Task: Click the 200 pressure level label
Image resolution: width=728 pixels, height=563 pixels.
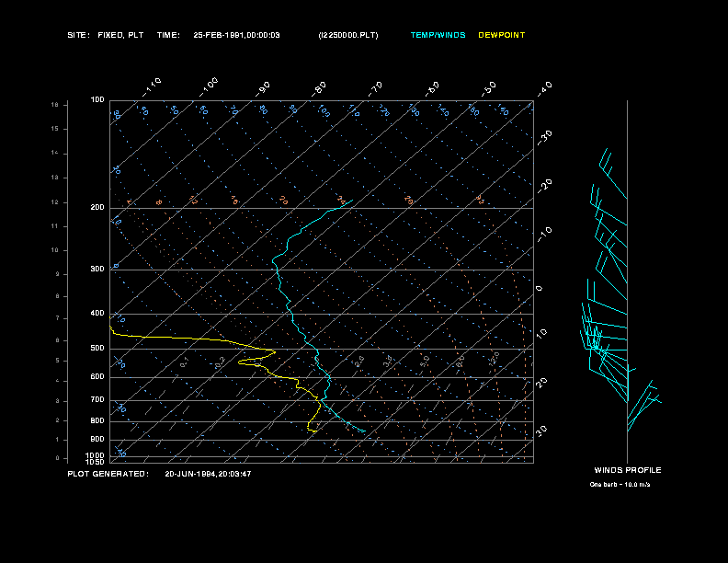Action: pyautogui.click(x=97, y=208)
